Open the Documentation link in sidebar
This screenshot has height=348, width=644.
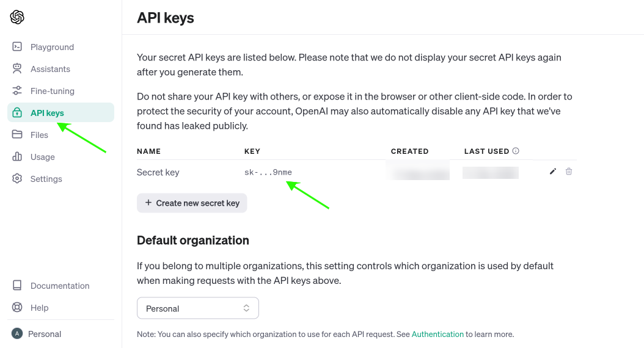pyautogui.click(x=60, y=286)
